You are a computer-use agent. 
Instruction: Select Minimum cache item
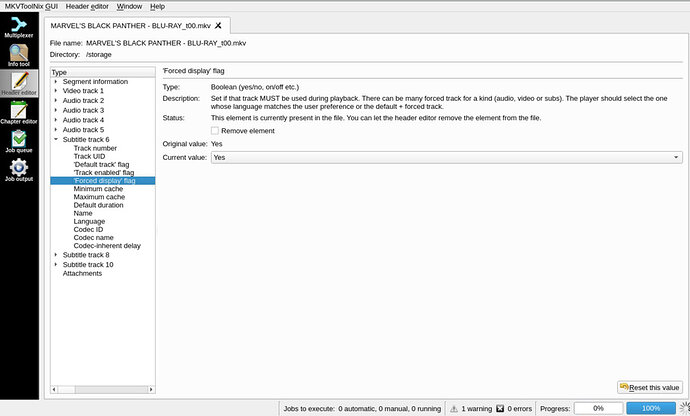point(98,189)
